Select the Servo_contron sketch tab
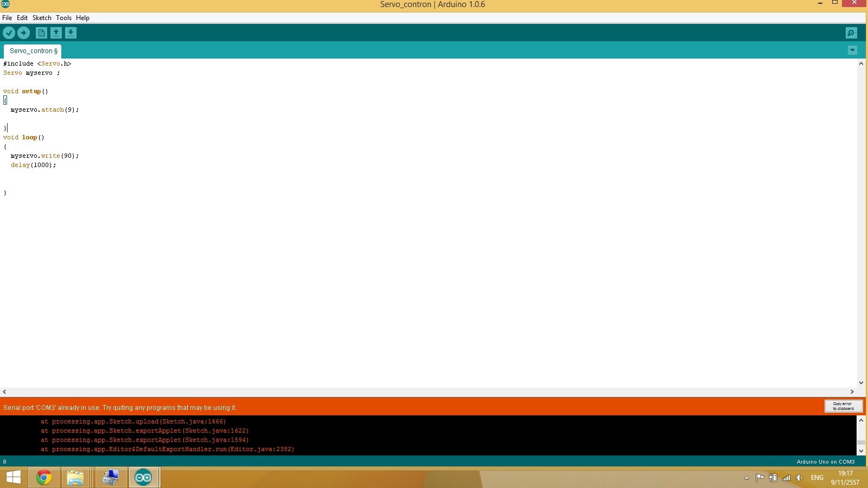This screenshot has width=868, height=488. click(x=33, y=51)
